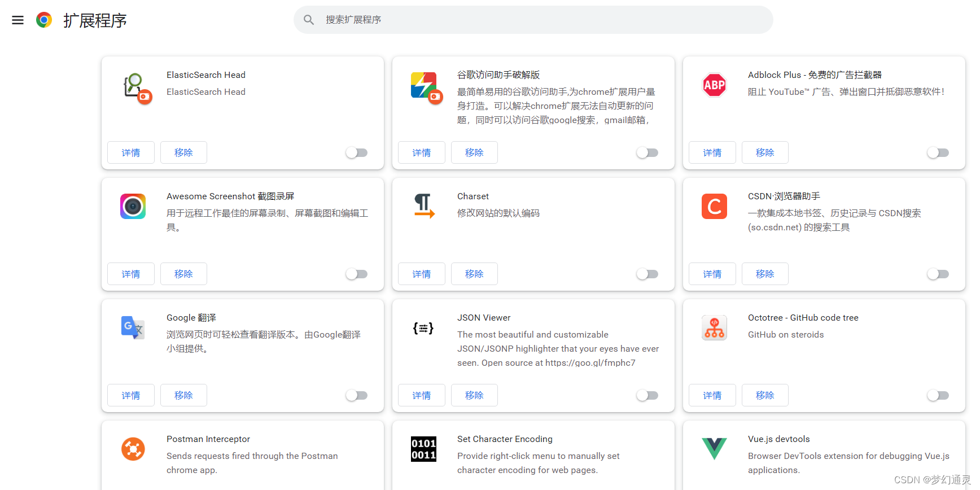980x490 pixels.
Task: Enable the CSDN 浏览器助手 toggle
Action: (938, 274)
